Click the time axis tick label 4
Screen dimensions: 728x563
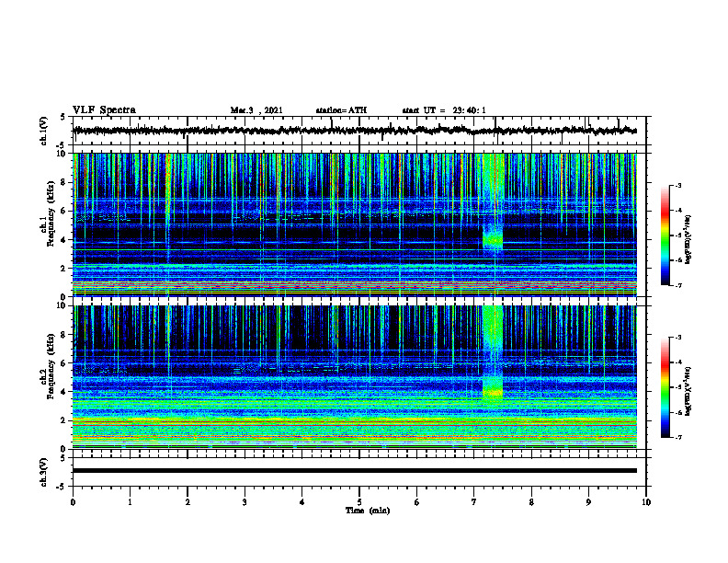pos(302,502)
